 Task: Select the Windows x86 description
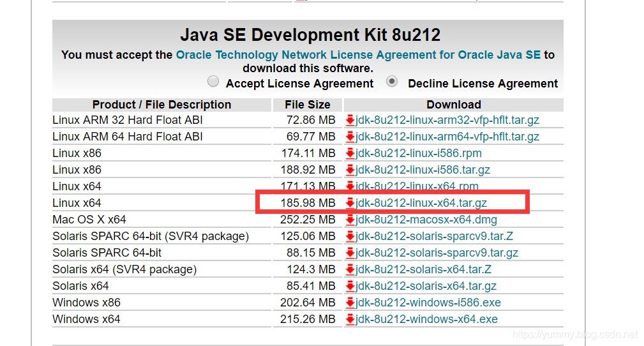[86, 303]
